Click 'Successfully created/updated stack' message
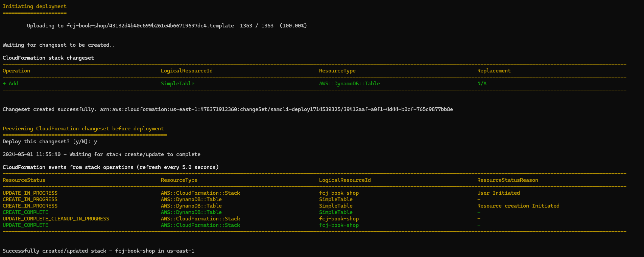The width and height of the screenshot is (644, 257). point(98,251)
